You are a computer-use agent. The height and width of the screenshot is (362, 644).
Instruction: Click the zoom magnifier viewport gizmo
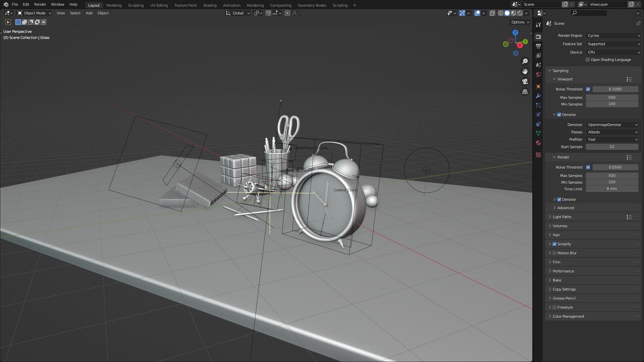525,61
